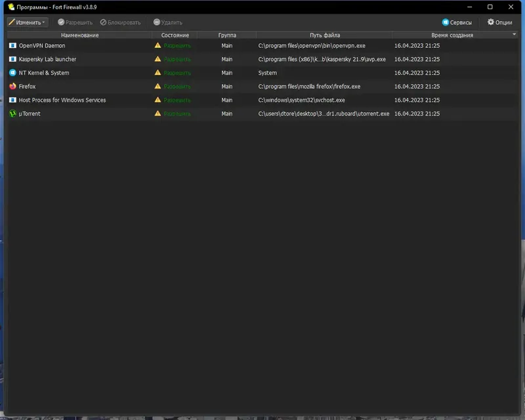Viewport: 525px width, 420px height.
Task: Open the Сервисы services window
Action: coord(457,22)
